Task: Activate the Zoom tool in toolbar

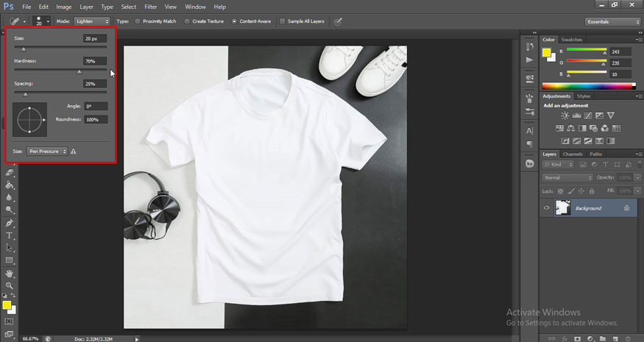Action: pos(10,285)
